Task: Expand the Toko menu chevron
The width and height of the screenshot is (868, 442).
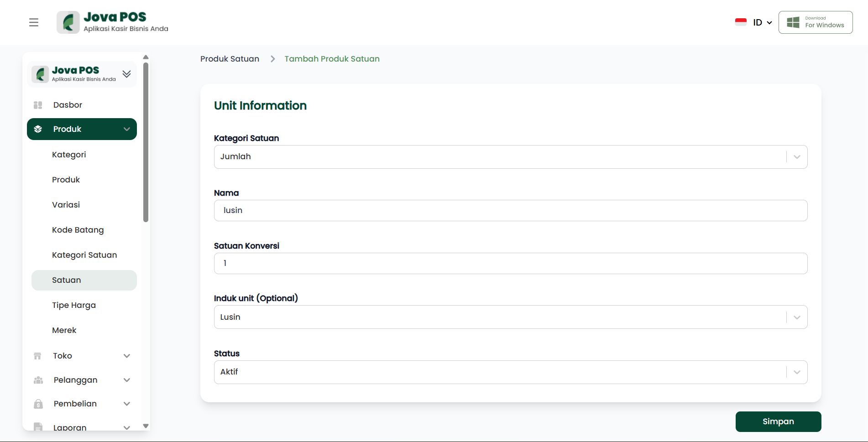Action: coord(127,356)
